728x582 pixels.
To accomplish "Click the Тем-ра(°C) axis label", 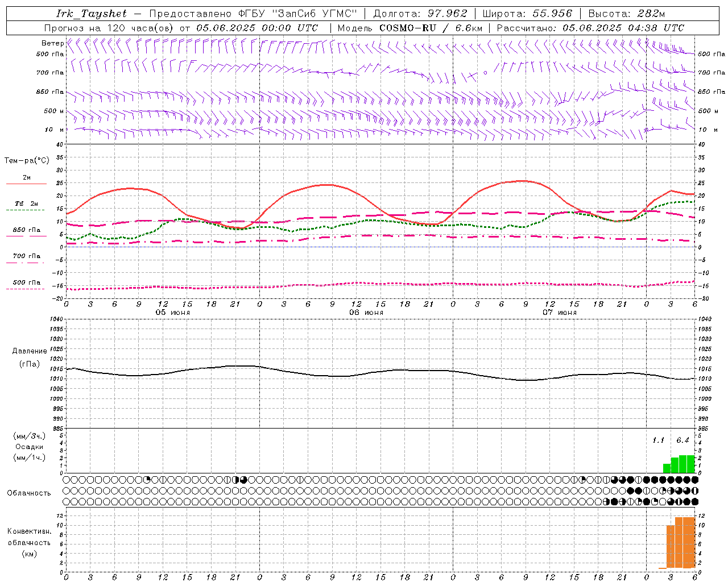I will pos(27,161).
